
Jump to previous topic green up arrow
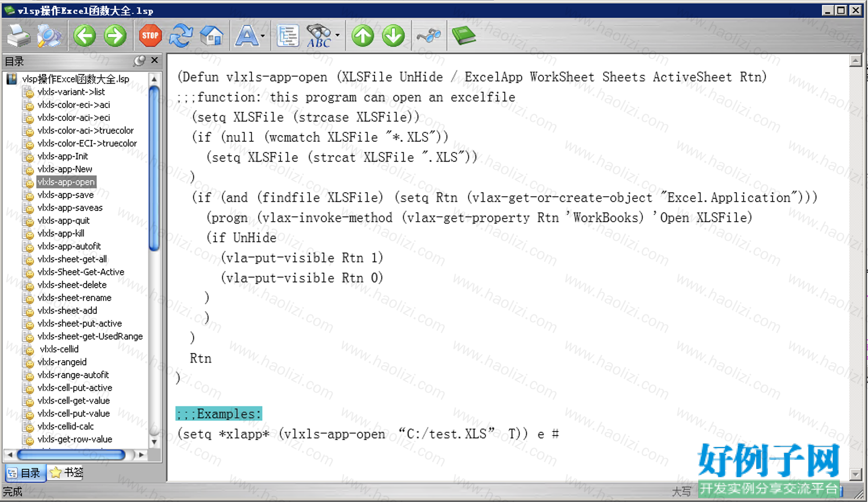pos(363,36)
